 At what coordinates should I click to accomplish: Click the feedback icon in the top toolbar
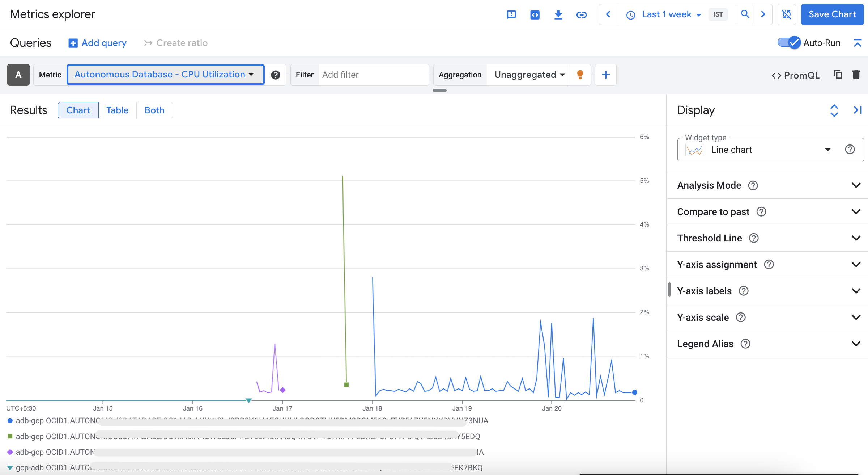click(511, 14)
